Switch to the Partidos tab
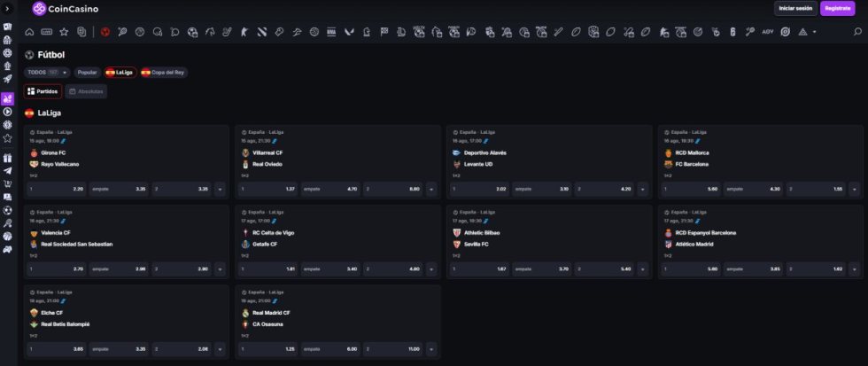The image size is (868, 366). 43,91
